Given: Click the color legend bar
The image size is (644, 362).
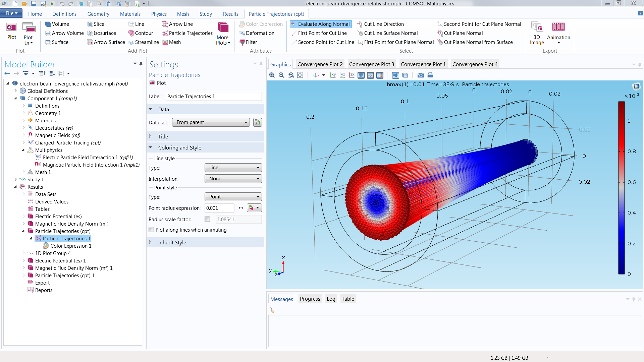Looking at the screenshot, I should (x=621, y=188).
